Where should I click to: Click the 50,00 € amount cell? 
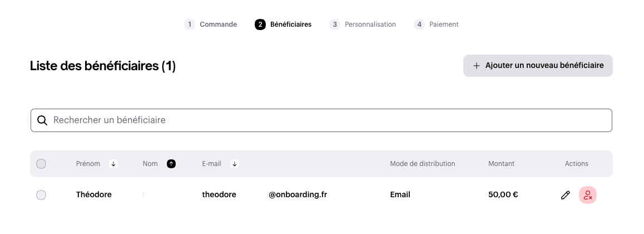[503, 194]
